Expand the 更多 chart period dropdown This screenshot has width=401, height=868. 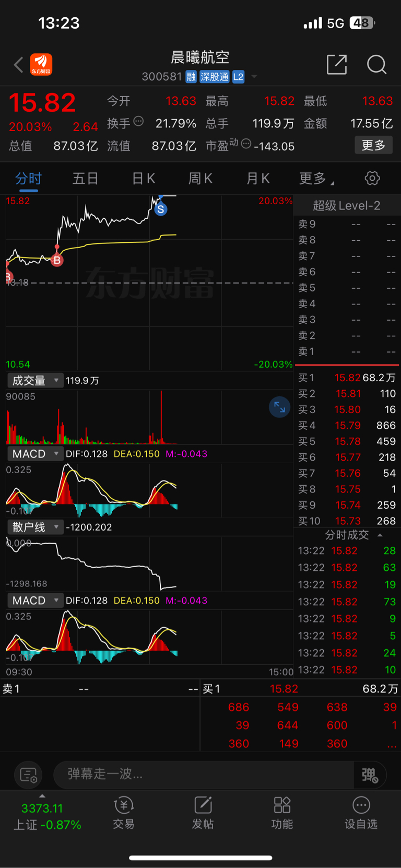tap(317, 179)
